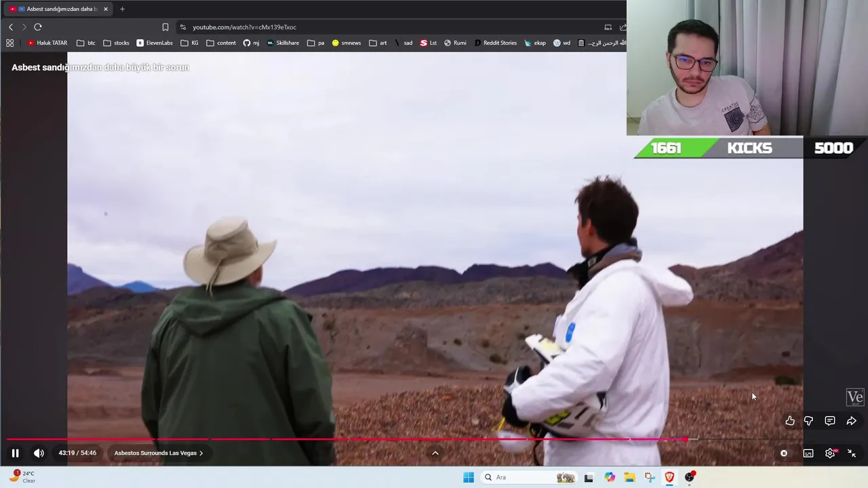The image size is (868, 488).
Task: Click the 43:19 / 54:46 time display
Action: click(77, 453)
